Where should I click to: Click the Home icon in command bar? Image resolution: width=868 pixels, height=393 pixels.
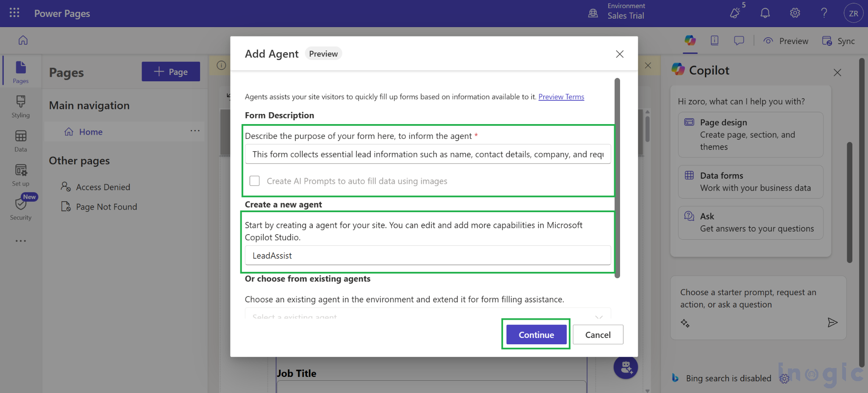click(x=23, y=40)
